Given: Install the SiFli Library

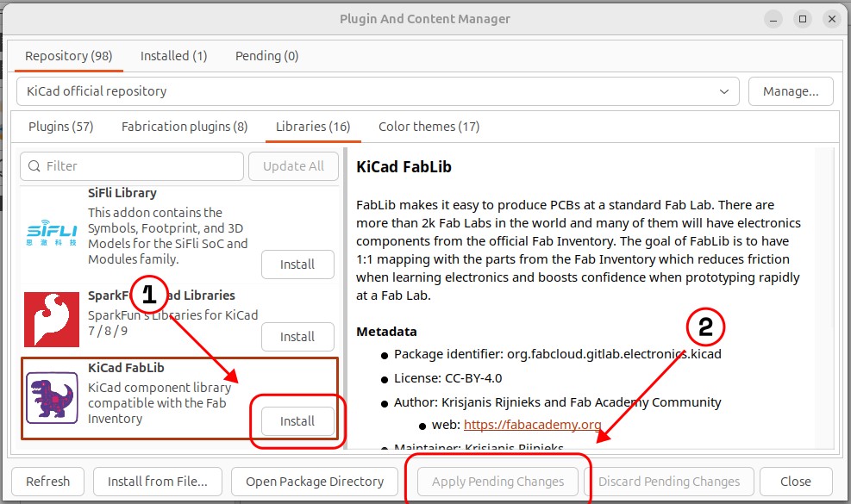Looking at the screenshot, I should 297,264.
